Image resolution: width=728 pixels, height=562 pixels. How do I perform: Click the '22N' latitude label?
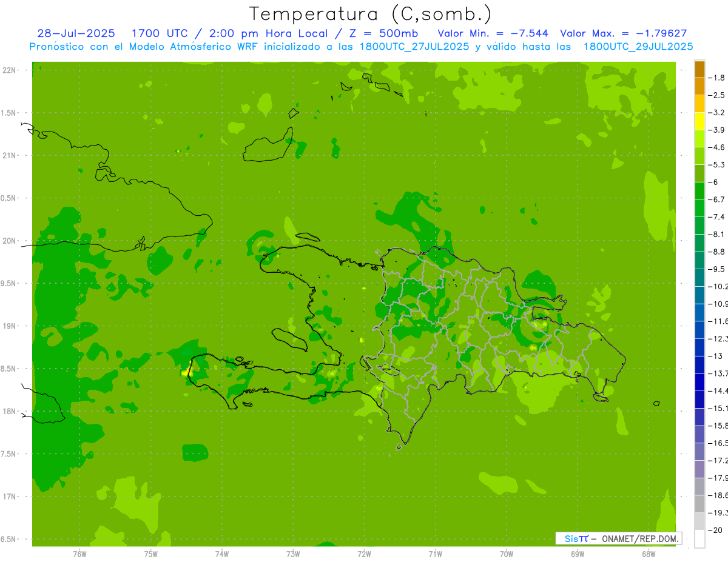(9, 70)
